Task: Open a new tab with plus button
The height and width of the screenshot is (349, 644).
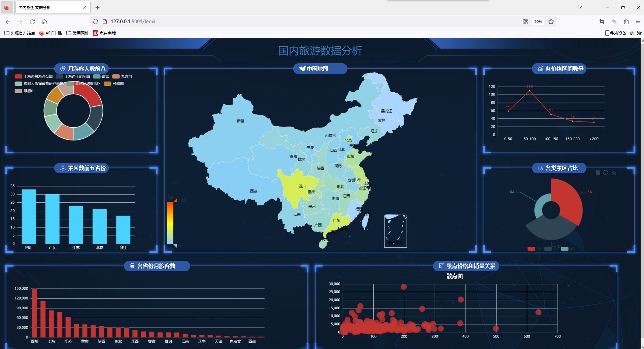Action: [97, 7]
